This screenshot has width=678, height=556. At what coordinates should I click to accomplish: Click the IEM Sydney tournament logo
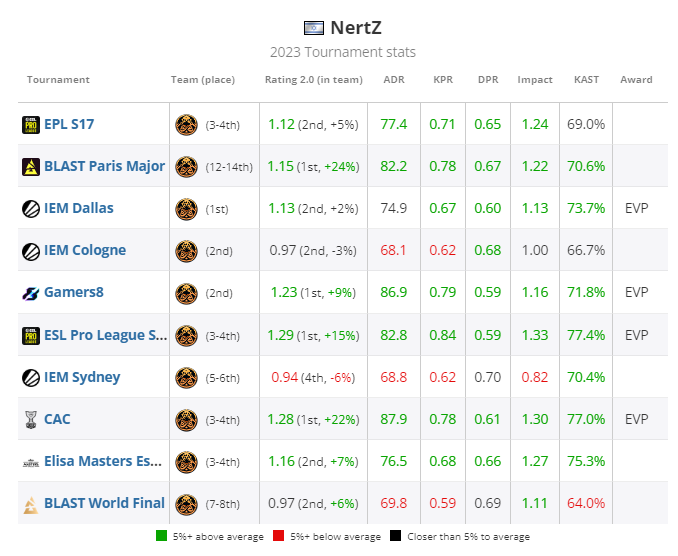[x=31, y=377]
